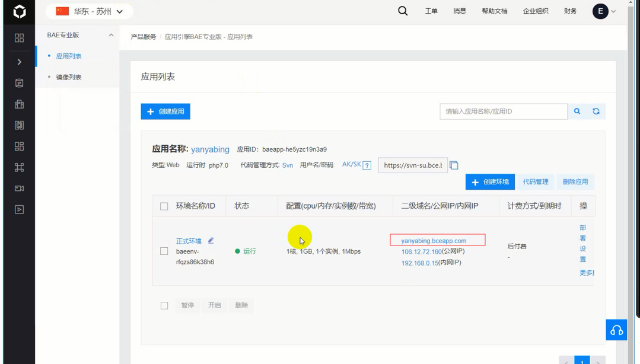
Task: Open the 帮助文档 help documentation
Action: click(495, 11)
